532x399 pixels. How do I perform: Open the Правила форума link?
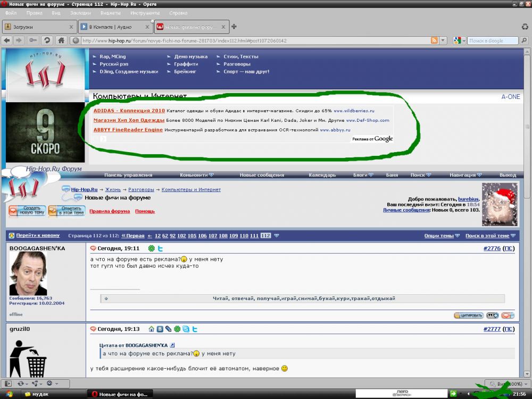[x=110, y=211]
